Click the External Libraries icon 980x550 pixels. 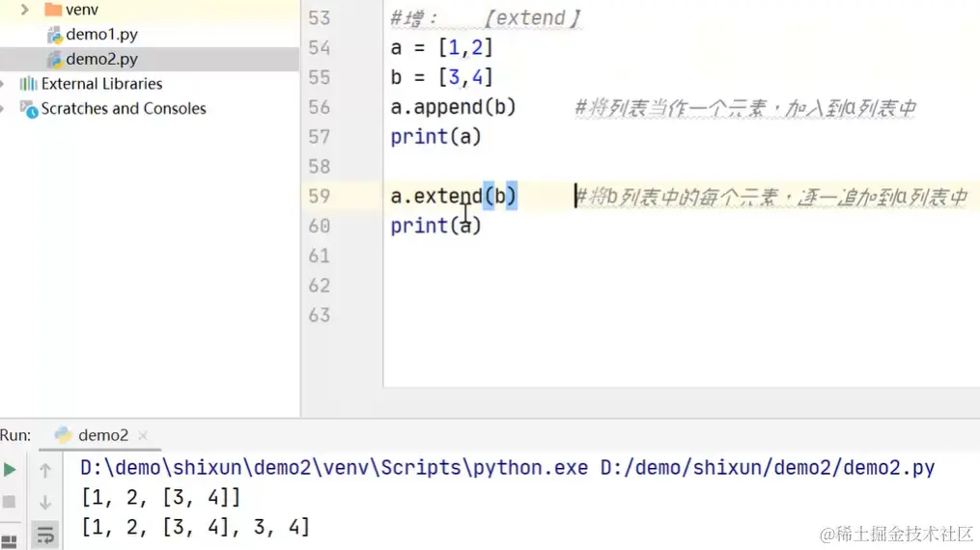(28, 84)
